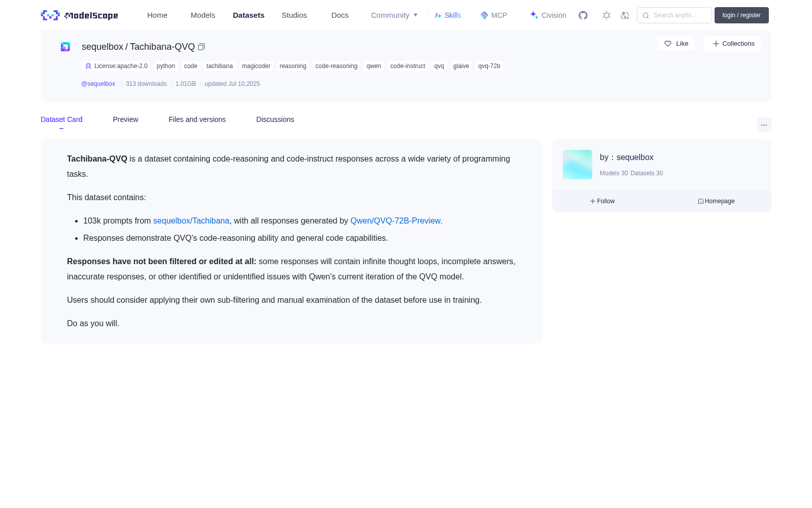Click the login / register button
This screenshot has height=508, width=812.
pos(741,15)
